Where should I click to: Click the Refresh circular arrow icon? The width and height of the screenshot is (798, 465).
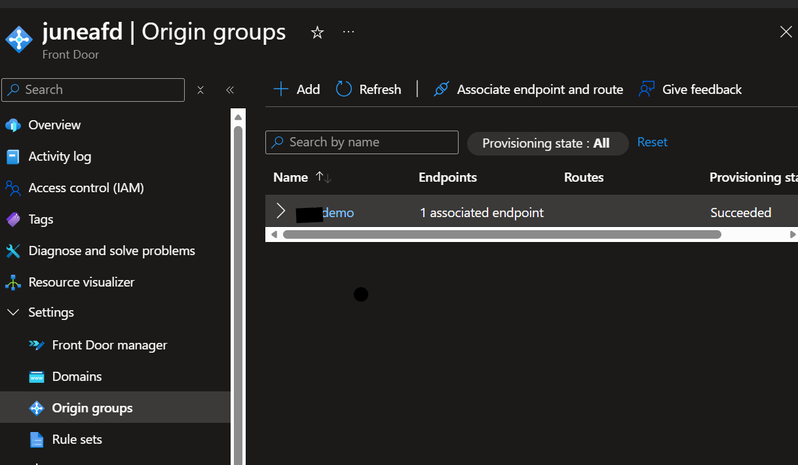tap(344, 89)
